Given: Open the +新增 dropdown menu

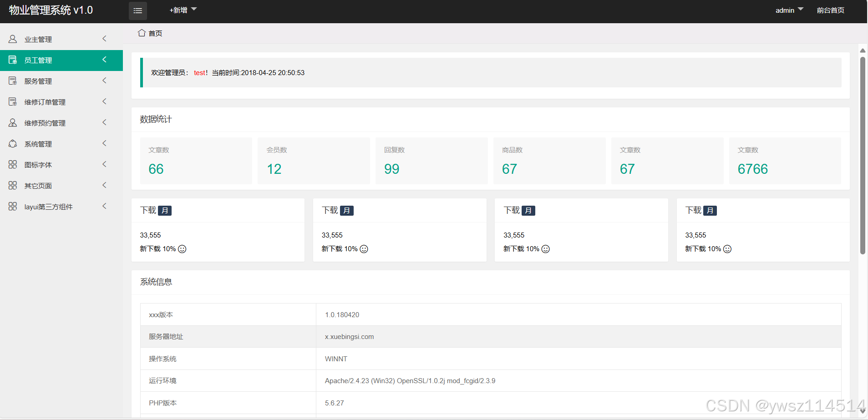Looking at the screenshot, I should coord(183,10).
